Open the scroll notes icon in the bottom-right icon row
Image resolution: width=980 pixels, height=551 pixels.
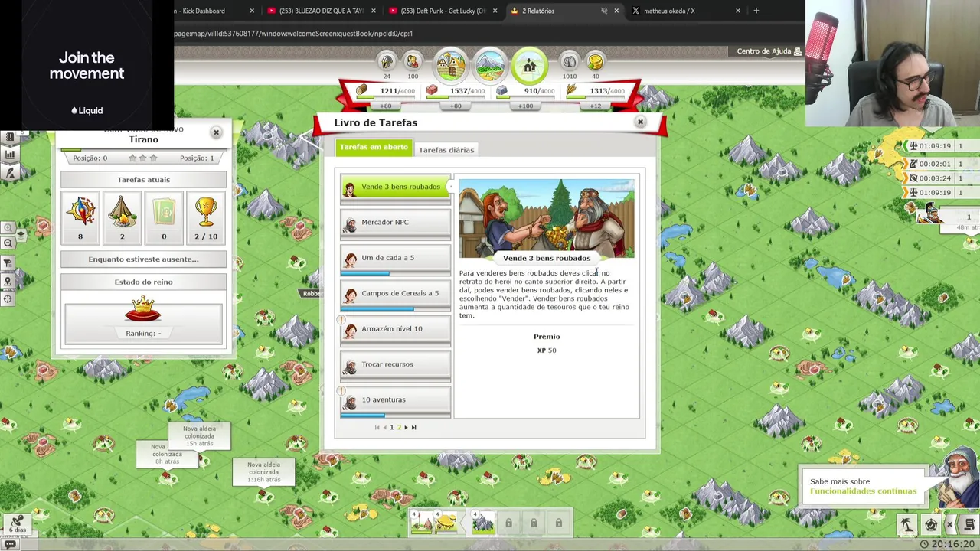tap(970, 525)
